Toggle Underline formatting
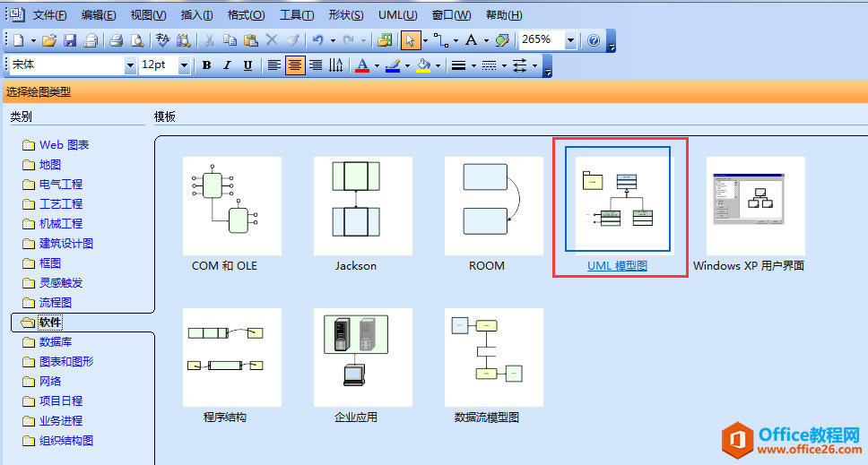The image size is (868, 465). point(247,65)
